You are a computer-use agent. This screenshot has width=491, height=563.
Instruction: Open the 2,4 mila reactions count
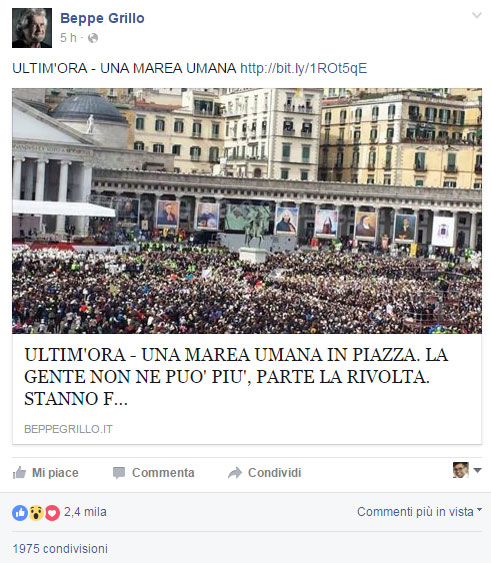85,512
